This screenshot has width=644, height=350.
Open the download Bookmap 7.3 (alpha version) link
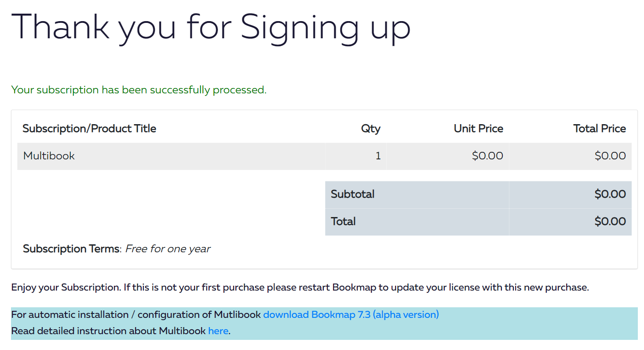tap(351, 315)
